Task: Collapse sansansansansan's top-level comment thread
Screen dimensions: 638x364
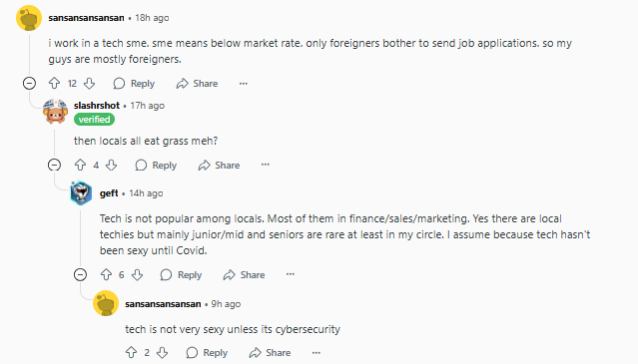Action: click(29, 84)
